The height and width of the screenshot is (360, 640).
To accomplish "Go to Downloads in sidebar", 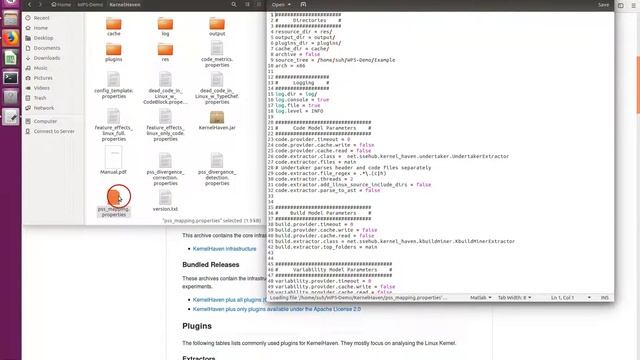I will coord(47,58).
